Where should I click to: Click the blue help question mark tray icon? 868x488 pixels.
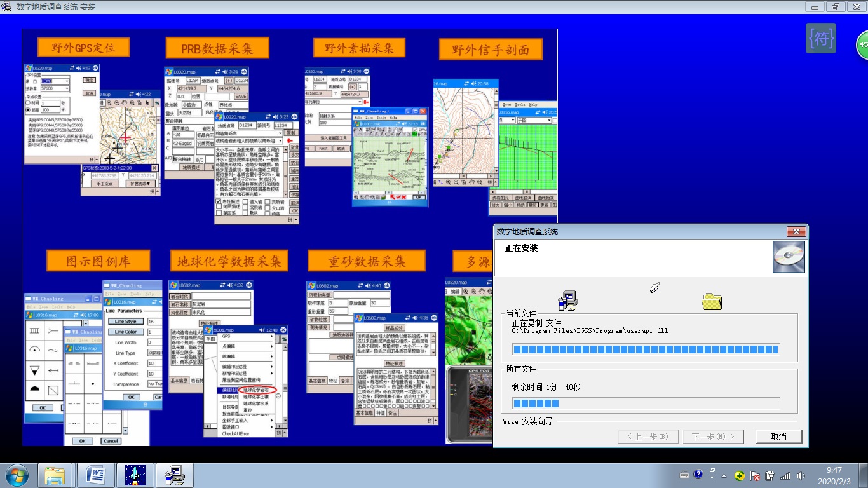(698, 474)
